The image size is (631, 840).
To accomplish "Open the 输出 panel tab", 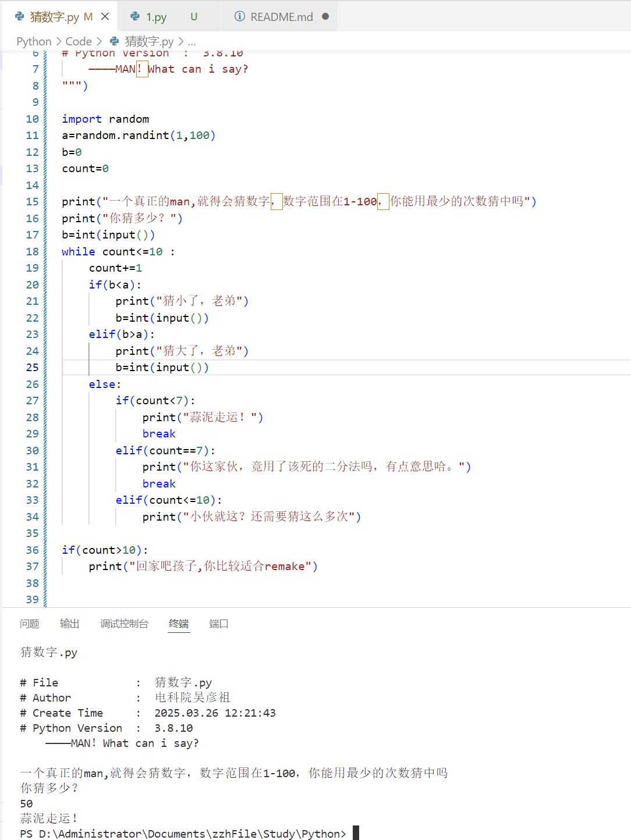I will (x=69, y=624).
